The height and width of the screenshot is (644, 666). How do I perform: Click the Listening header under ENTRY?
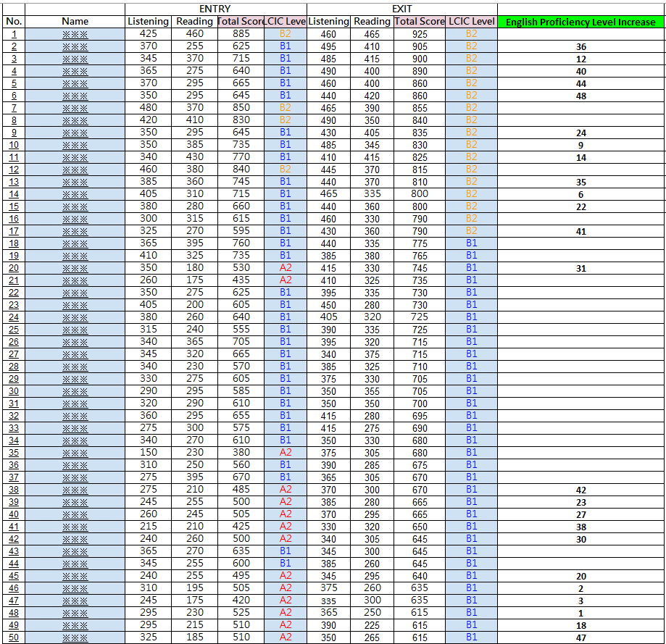[x=148, y=22]
